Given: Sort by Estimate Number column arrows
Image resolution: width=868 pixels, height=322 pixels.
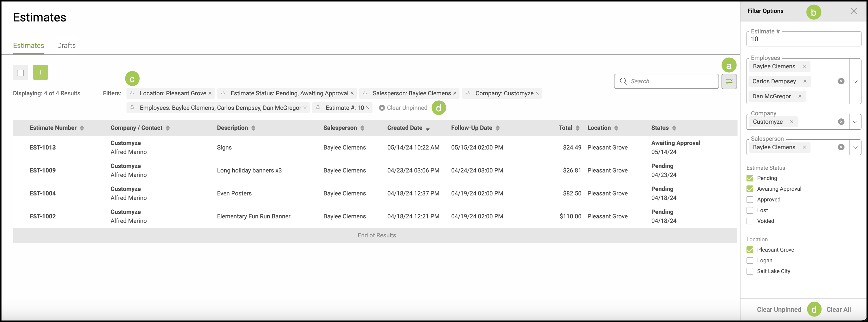Looking at the screenshot, I should pyautogui.click(x=82, y=128).
